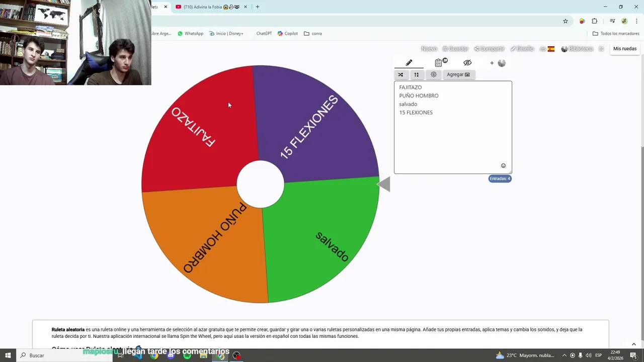Viewport: 644px width, 362px height.
Task: Click the Nuevo link
Action: point(429,49)
